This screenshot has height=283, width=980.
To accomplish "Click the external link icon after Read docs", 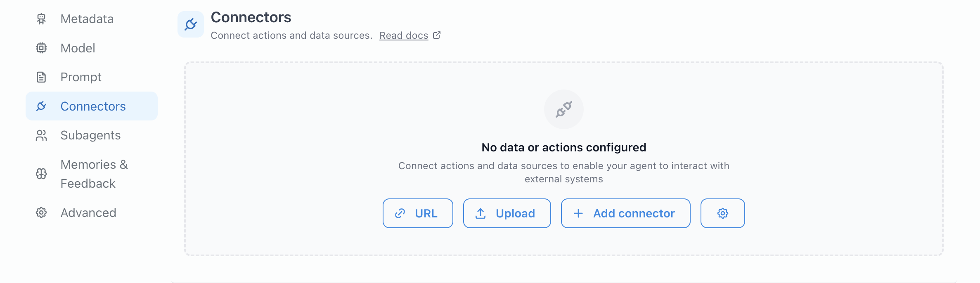I will [x=437, y=35].
